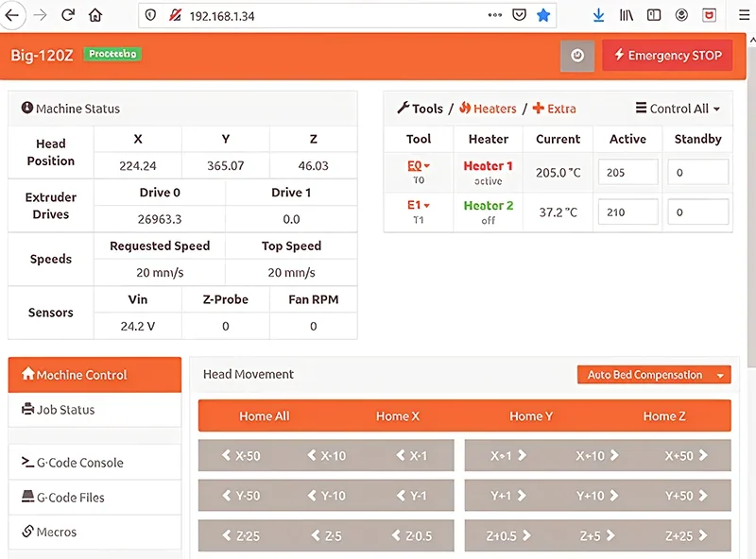Click the Tools wrench icon
Screen dimensions: 756x559
[x=402, y=109]
